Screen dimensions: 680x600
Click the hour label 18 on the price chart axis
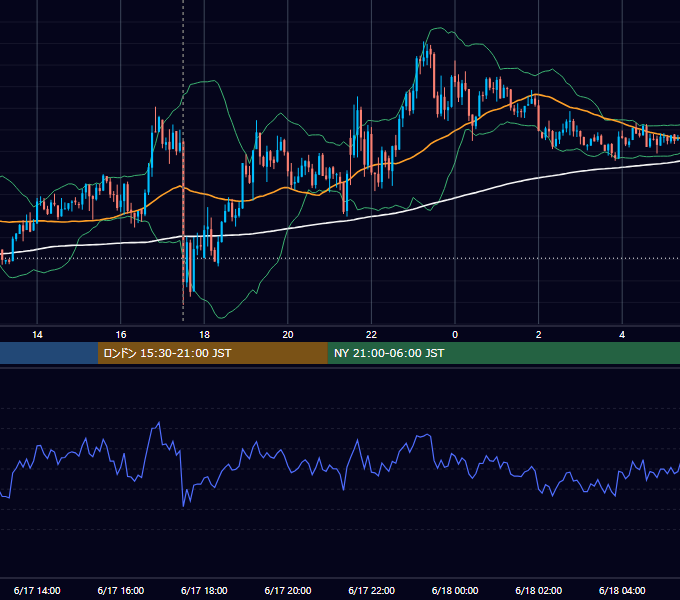coord(204,335)
